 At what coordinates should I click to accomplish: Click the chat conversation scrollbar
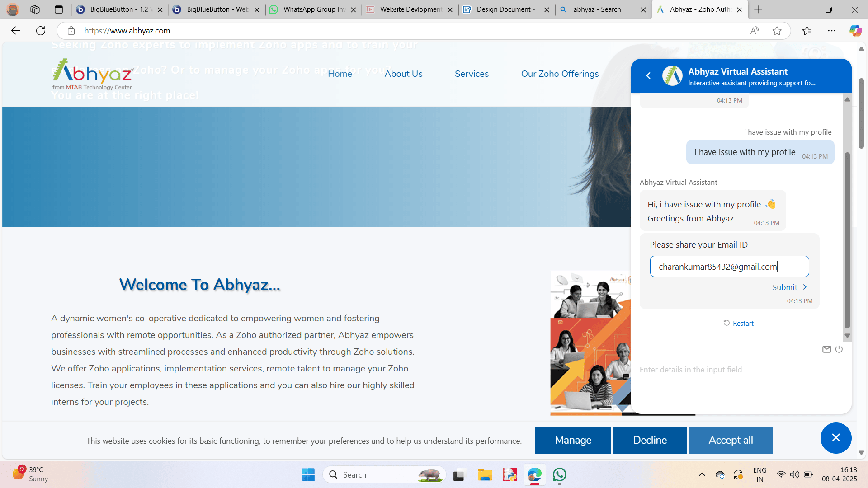click(x=847, y=239)
